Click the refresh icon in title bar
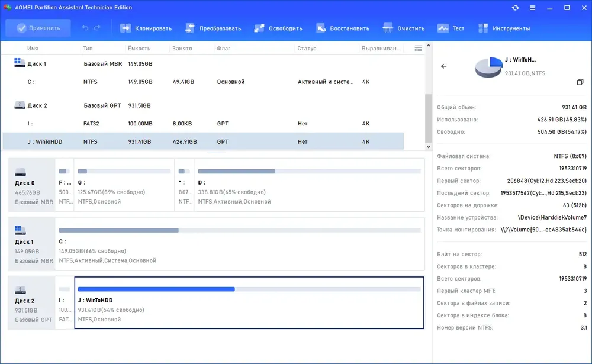This screenshot has height=364, width=592. pyautogui.click(x=516, y=8)
